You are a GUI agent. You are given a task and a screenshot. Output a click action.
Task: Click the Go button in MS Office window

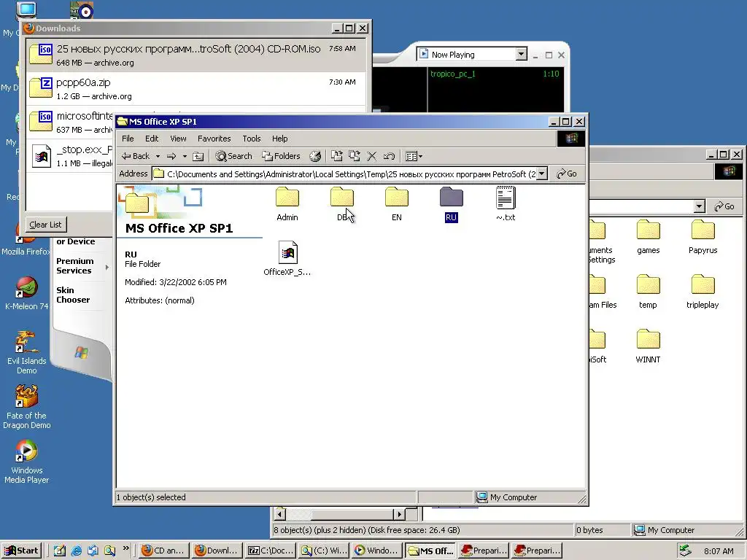pyautogui.click(x=567, y=174)
